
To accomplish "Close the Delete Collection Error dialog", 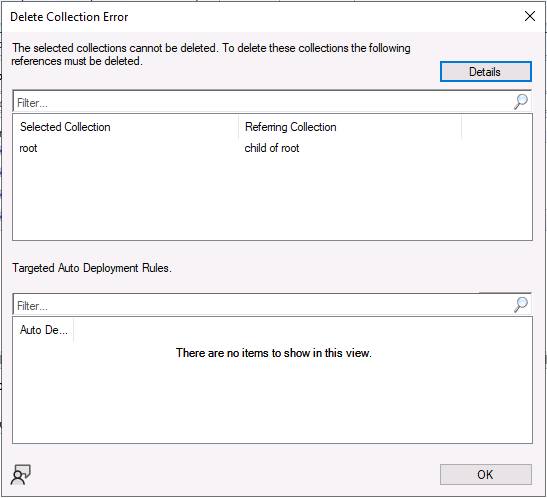I will [530, 16].
